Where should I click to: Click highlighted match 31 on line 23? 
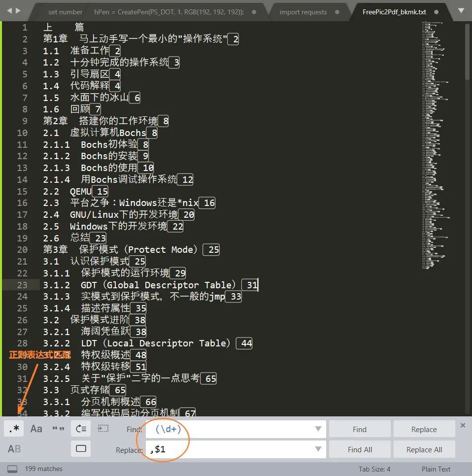coord(250,285)
